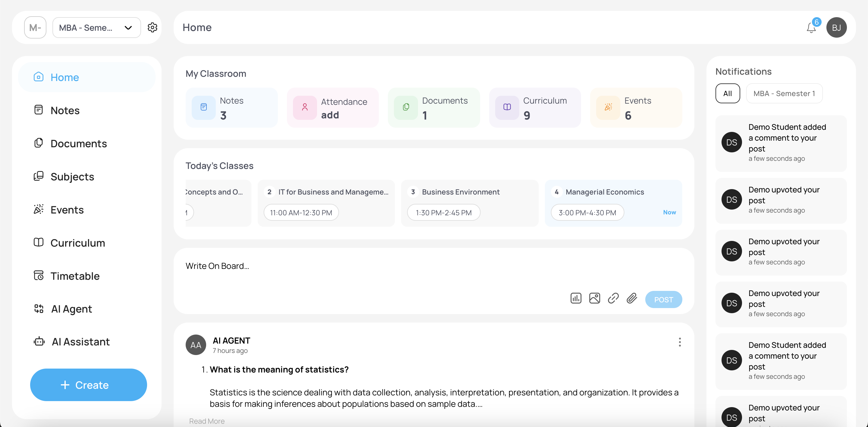Click the AI AGENT author name
This screenshot has width=868, height=427.
[x=231, y=341]
